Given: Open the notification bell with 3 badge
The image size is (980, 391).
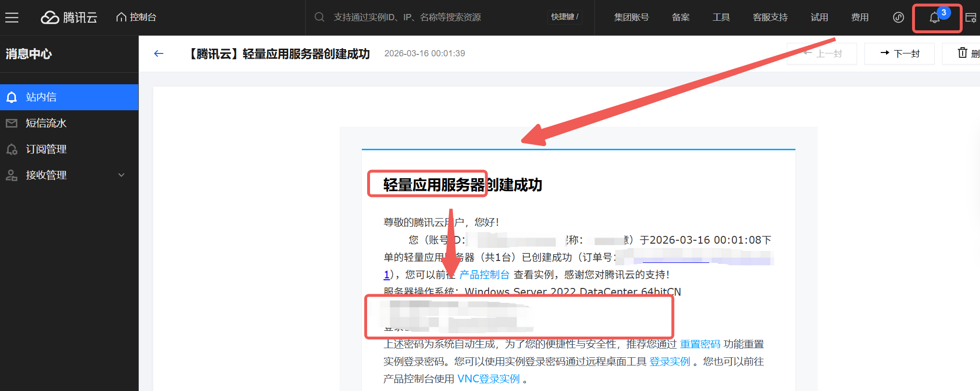Looking at the screenshot, I should 935,17.
